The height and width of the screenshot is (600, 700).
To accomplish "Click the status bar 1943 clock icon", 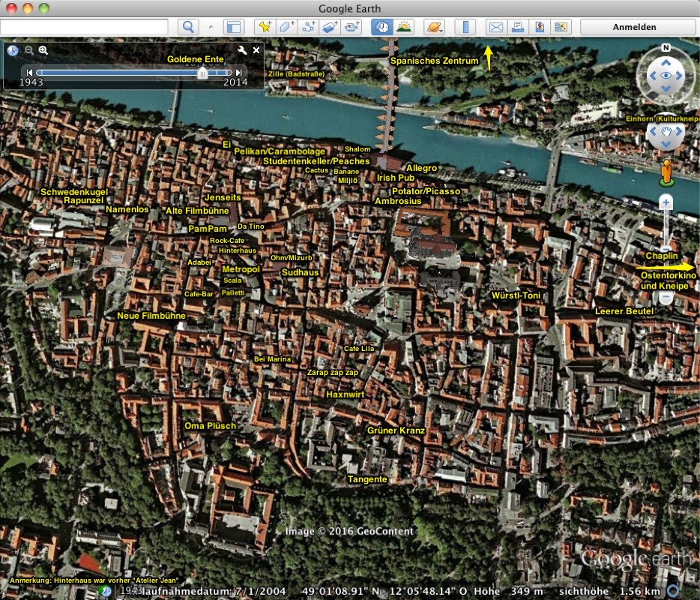I will pyautogui.click(x=106, y=591).
